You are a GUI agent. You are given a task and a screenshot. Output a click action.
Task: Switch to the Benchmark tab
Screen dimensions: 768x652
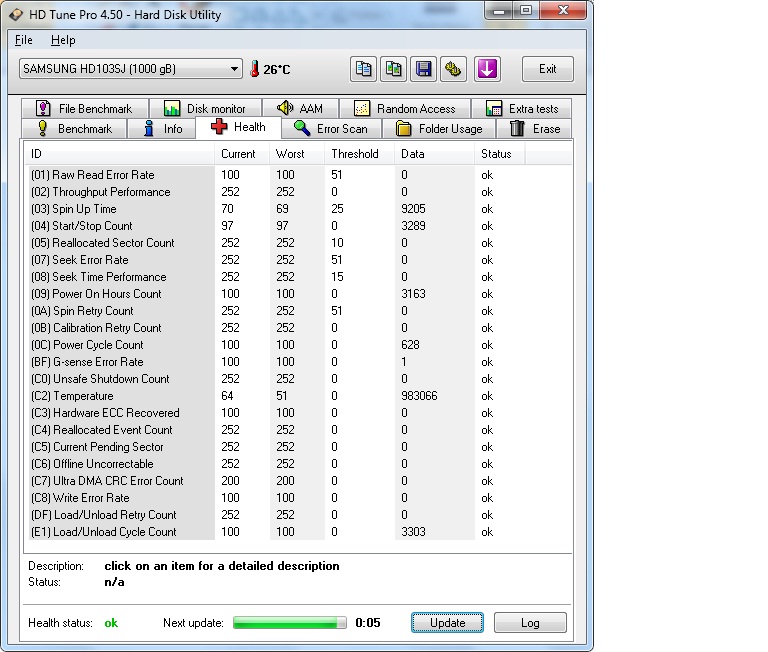point(74,128)
